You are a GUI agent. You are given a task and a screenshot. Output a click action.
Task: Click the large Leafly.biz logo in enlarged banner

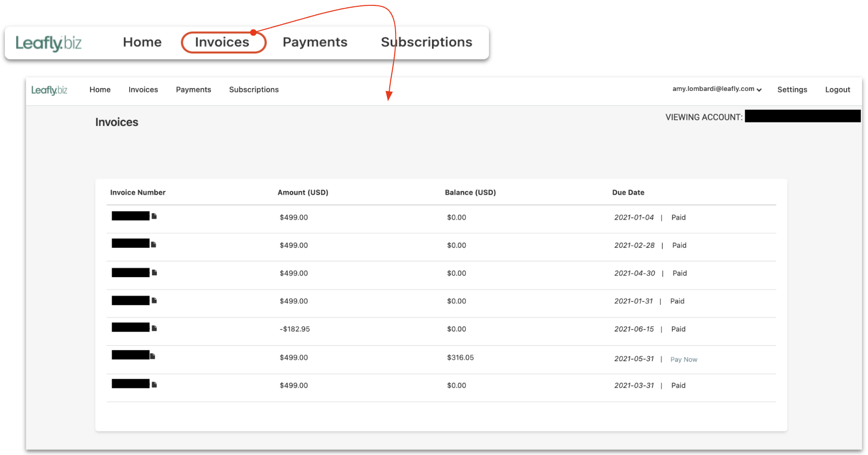point(49,43)
